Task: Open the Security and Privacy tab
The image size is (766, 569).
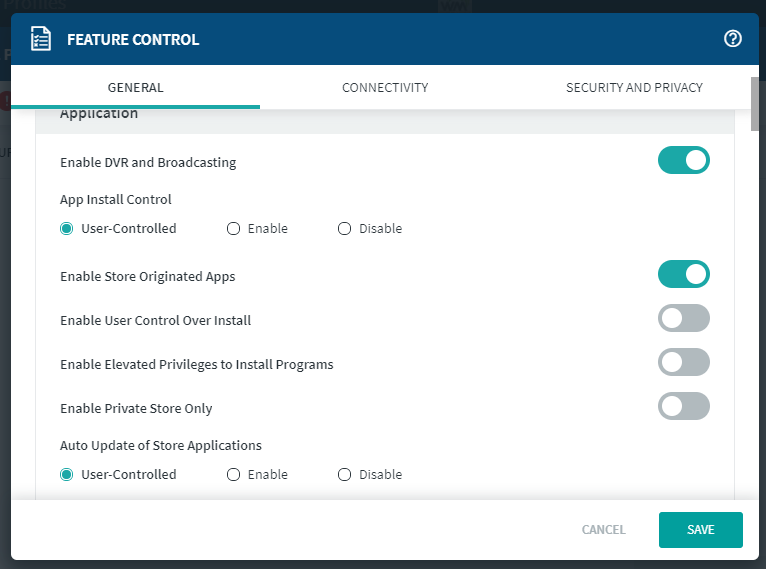Action: point(634,88)
